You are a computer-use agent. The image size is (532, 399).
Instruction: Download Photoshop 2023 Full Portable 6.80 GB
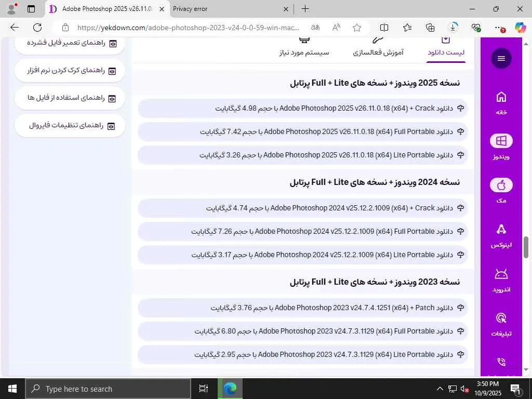point(303,331)
